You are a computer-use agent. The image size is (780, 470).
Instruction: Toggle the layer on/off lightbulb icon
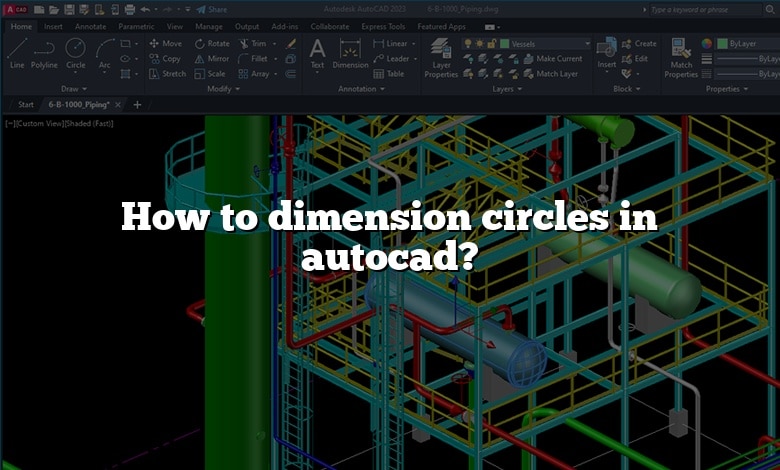[468, 44]
